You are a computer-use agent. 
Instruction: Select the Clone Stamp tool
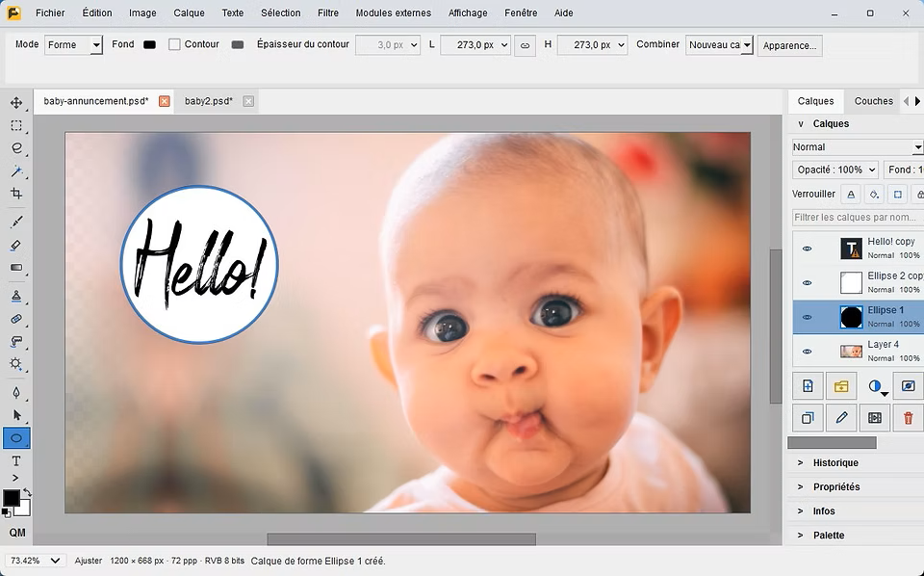[x=16, y=296]
